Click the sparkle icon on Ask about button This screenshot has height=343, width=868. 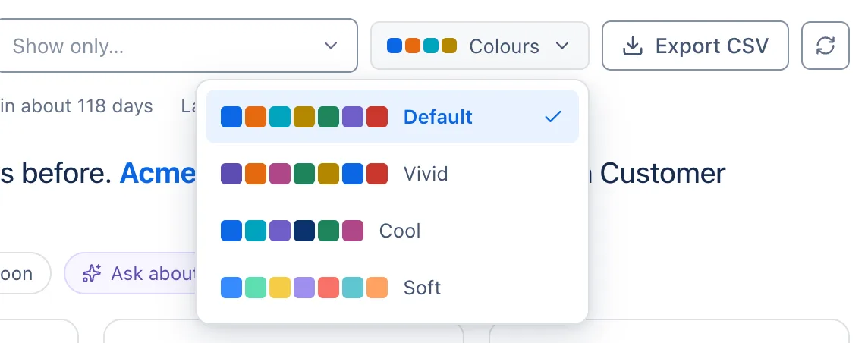point(92,273)
